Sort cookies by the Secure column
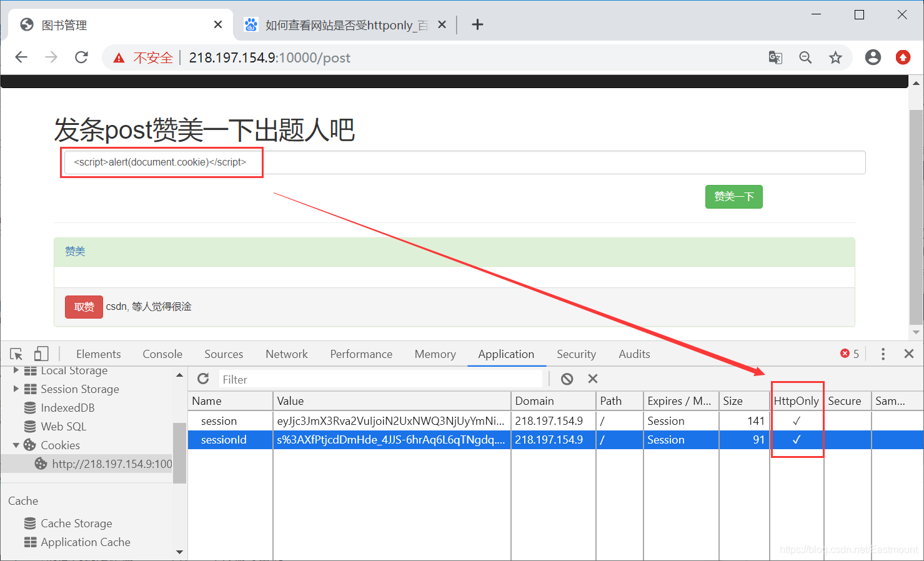The height and width of the screenshot is (561, 924). 848,401
